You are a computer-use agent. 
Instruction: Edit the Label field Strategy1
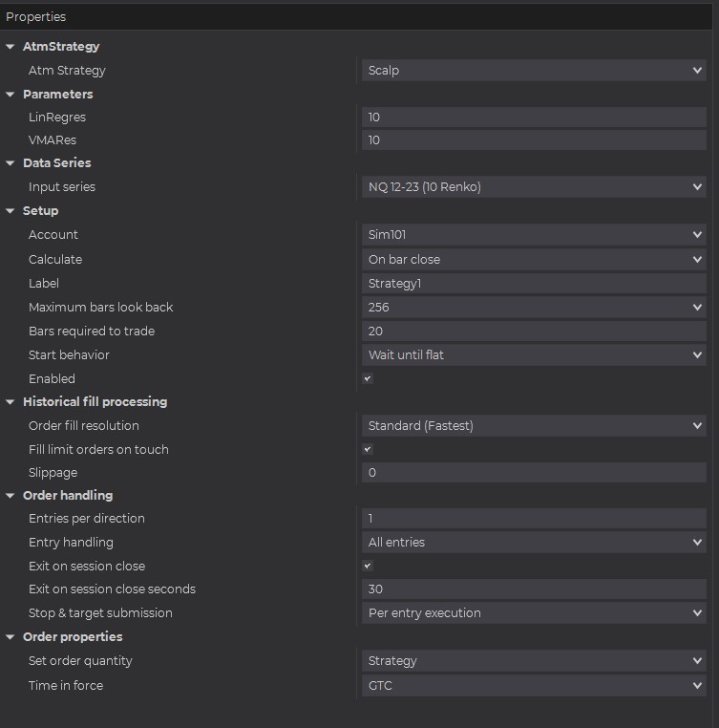click(534, 283)
